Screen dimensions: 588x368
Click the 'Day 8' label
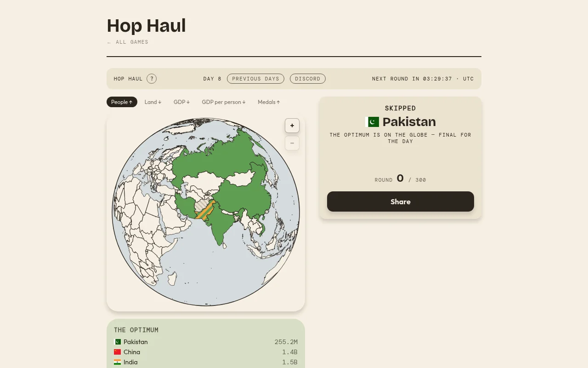point(212,79)
